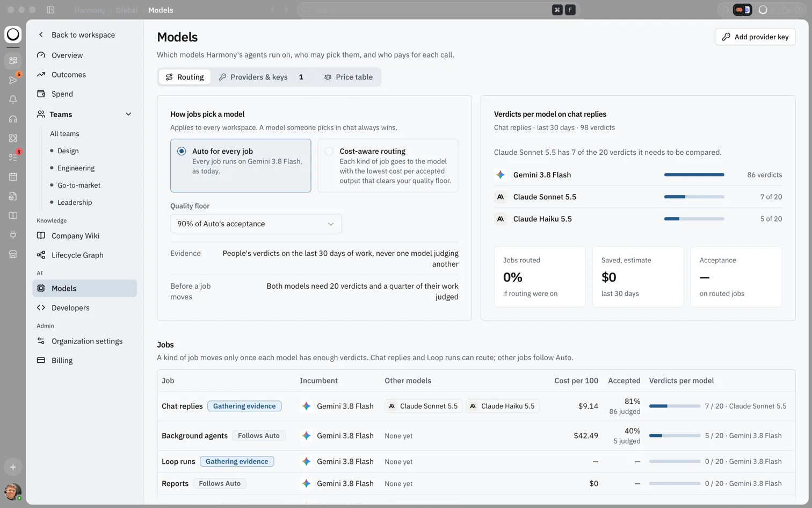Open Spend in the sidebar
812x508 pixels.
pyautogui.click(x=84, y=94)
